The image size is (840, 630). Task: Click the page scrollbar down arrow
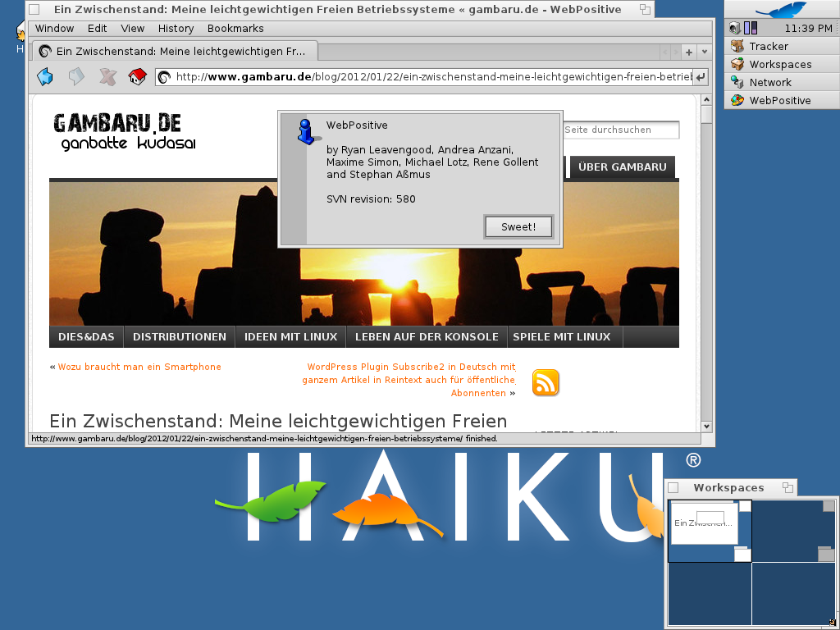[706, 427]
